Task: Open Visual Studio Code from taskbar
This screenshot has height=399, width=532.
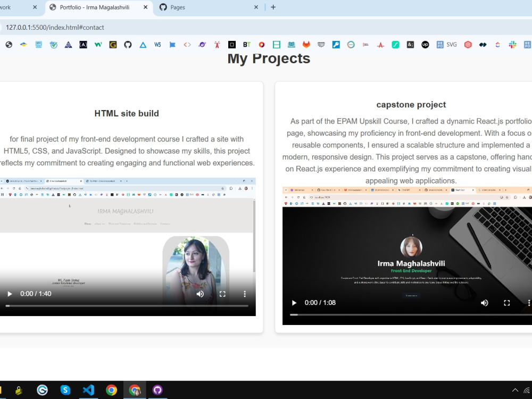Action: [x=88, y=390]
